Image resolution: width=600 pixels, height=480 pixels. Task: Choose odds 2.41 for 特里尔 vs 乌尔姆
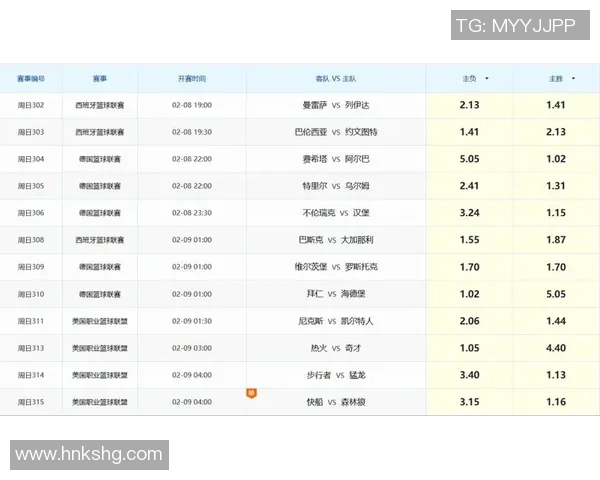[x=470, y=186]
